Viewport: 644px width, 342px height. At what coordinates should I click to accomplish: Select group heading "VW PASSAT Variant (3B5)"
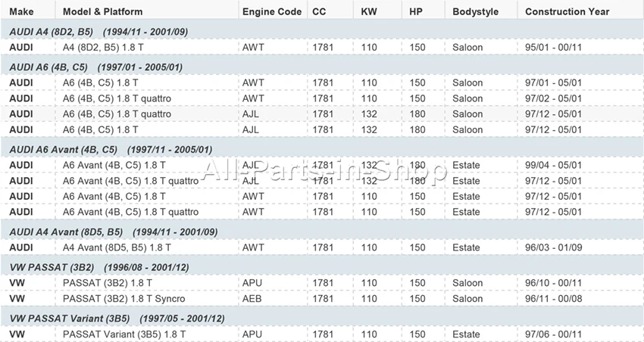point(70,319)
